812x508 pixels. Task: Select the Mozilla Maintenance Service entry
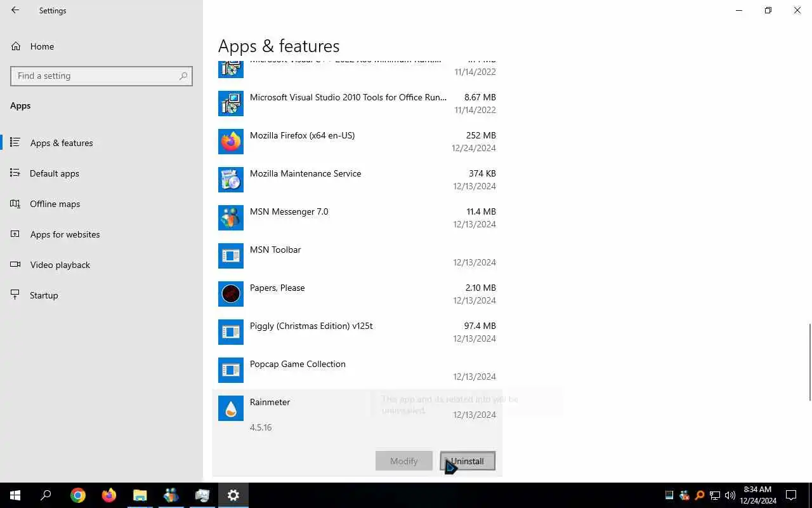pyautogui.click(x=357, y=180)
